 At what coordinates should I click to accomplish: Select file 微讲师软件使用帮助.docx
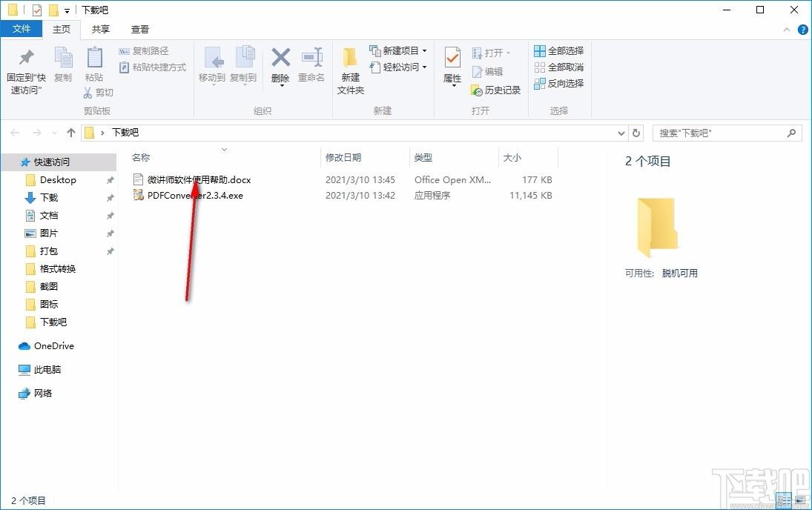point(199,179)
